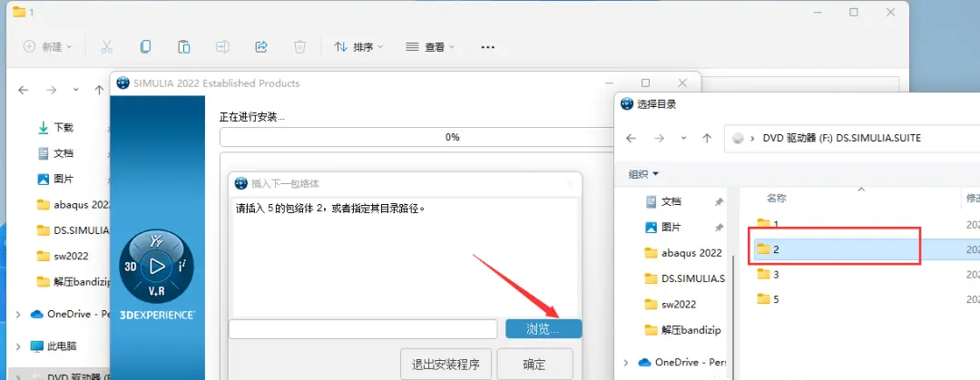Click the 3DEXPERIENCE compass play icon
Image resolution: width=980 pixels, height=380 pixels.
156,267
